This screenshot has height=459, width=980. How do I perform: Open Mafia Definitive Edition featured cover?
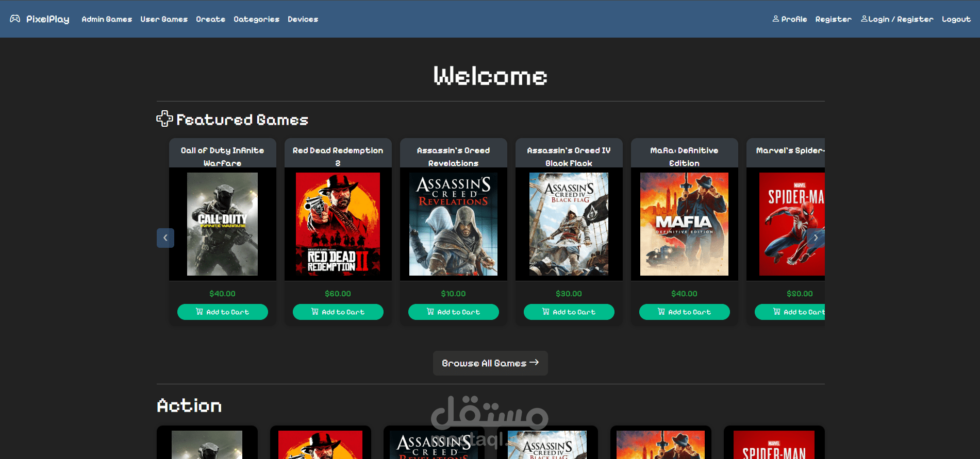click(x=684, y=224)
